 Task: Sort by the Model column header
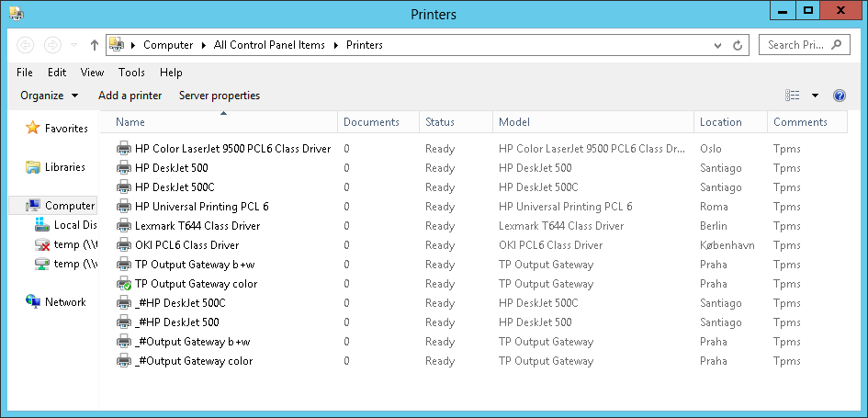pyautogui.click(x=593, y=122)
